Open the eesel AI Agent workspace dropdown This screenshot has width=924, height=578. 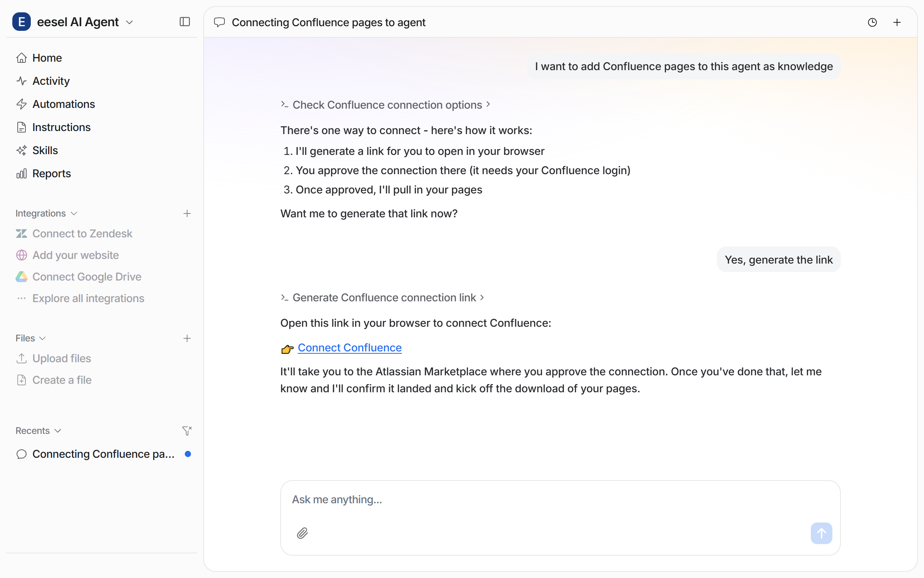(x=85, y=22)
